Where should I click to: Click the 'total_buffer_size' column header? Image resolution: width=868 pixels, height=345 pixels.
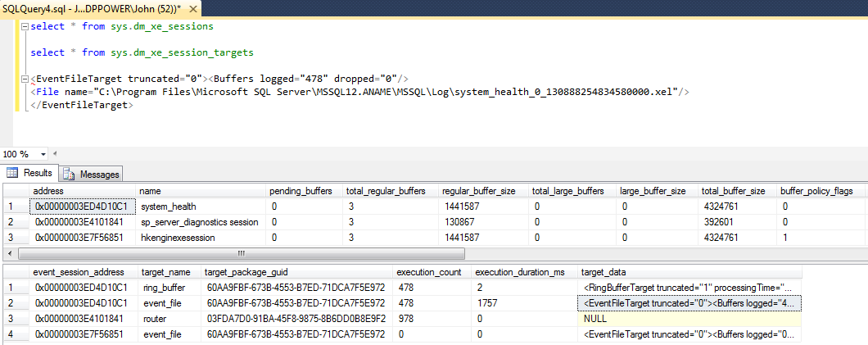pos(736,191)
